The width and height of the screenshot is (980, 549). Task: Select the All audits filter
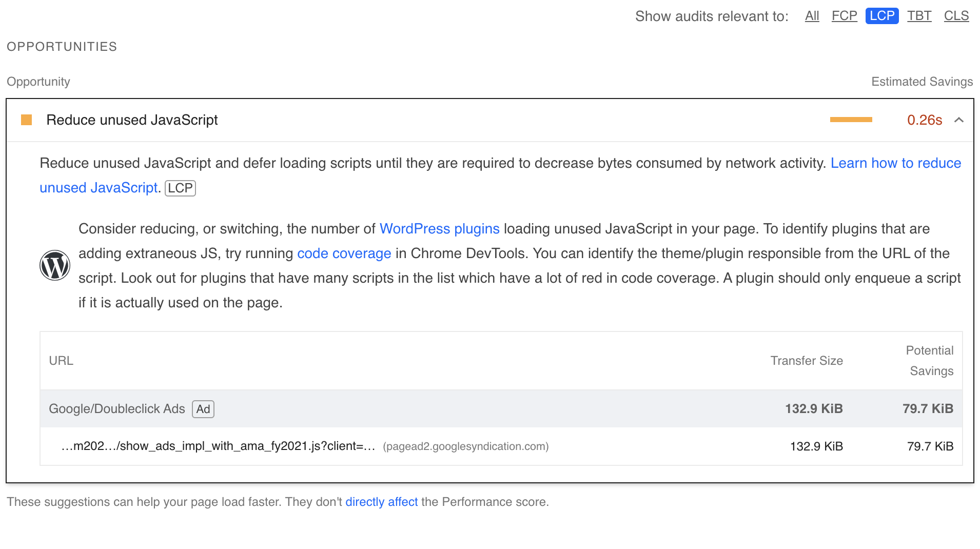point(812,16)
